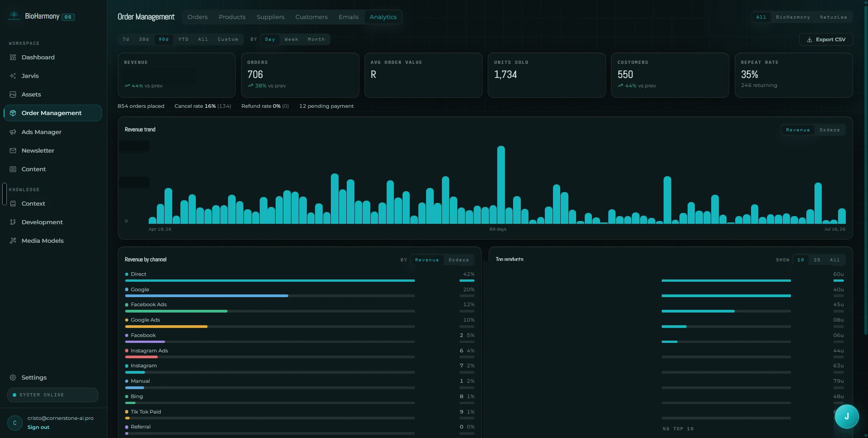Click the Order Management box icon

[x=13, y=113]
